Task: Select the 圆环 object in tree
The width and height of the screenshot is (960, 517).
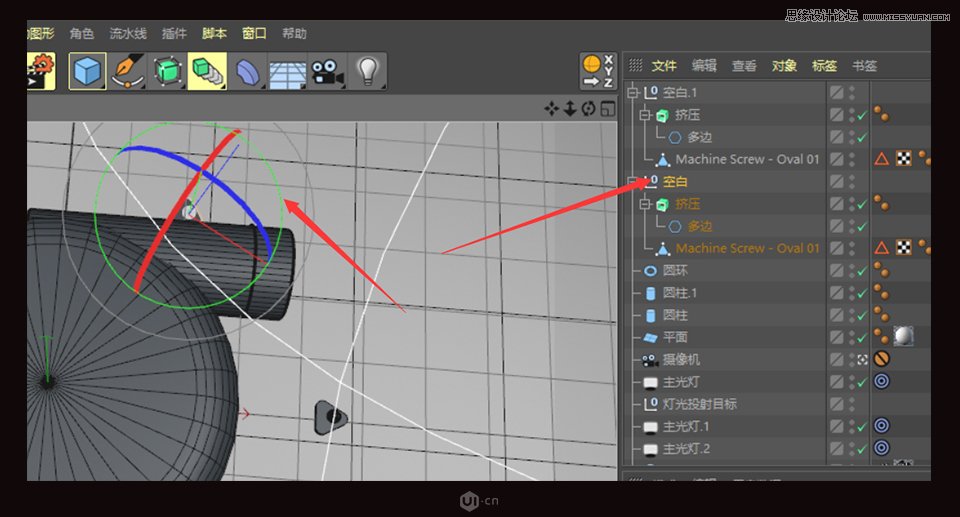Action: [675, 270]
